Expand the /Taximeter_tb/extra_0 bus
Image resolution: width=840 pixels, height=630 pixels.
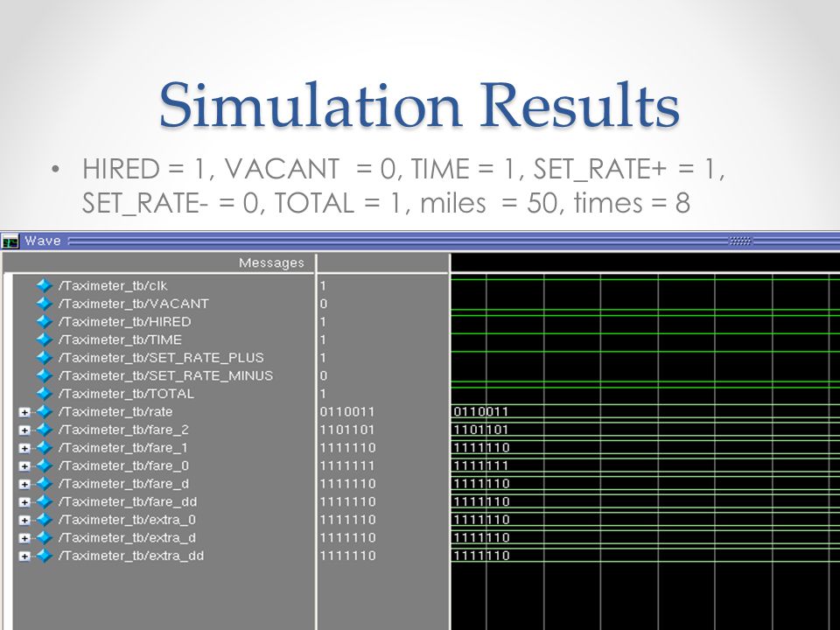(24, 520)
